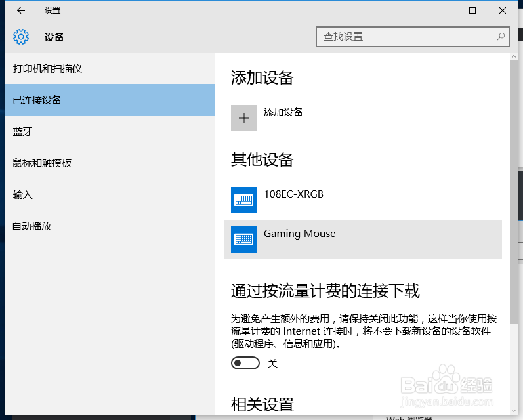Toggle metered connection download switch
Screen dimensions: 523x420
click(245, 363)
